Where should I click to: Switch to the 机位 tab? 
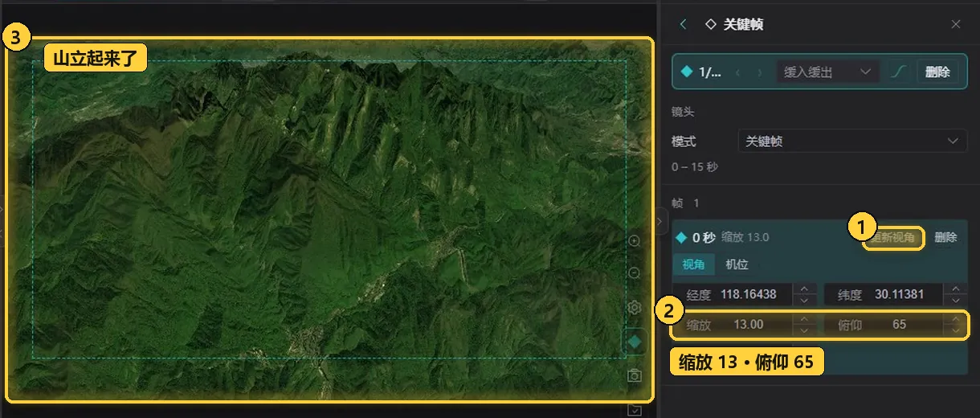click(x=737, y=264)
